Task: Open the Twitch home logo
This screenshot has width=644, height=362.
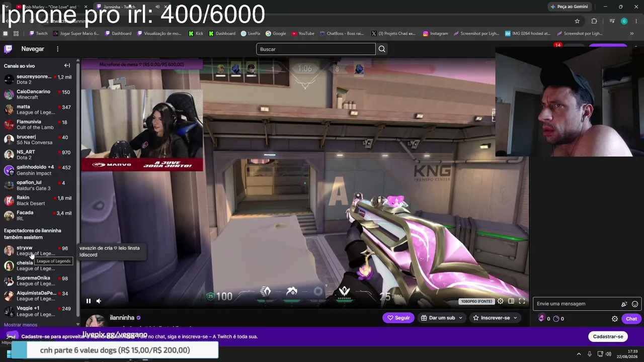Action: pos(8,49)
